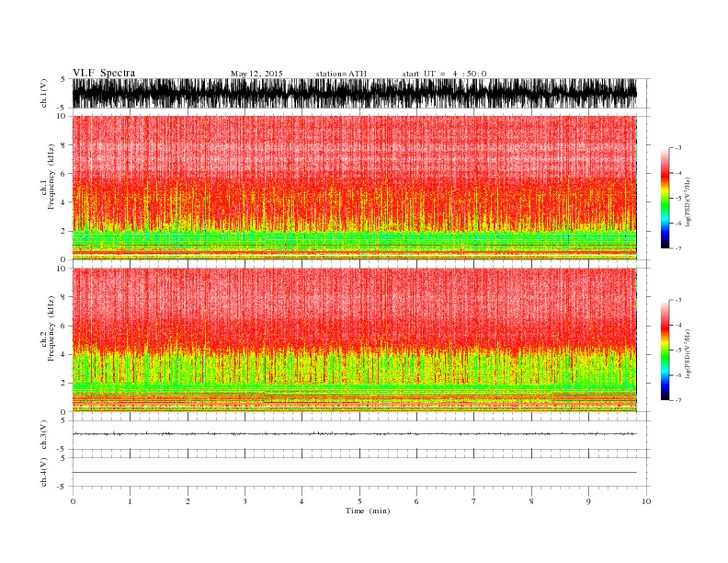
Task: Click inside the ch.2 frequency spectrogram
Action: [x=354, y=340]
